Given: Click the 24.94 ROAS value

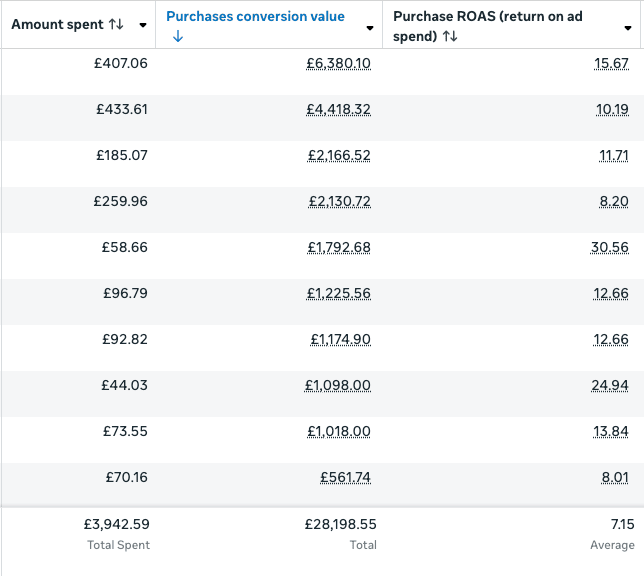Looking at the screenshot, I should [610, 385].
